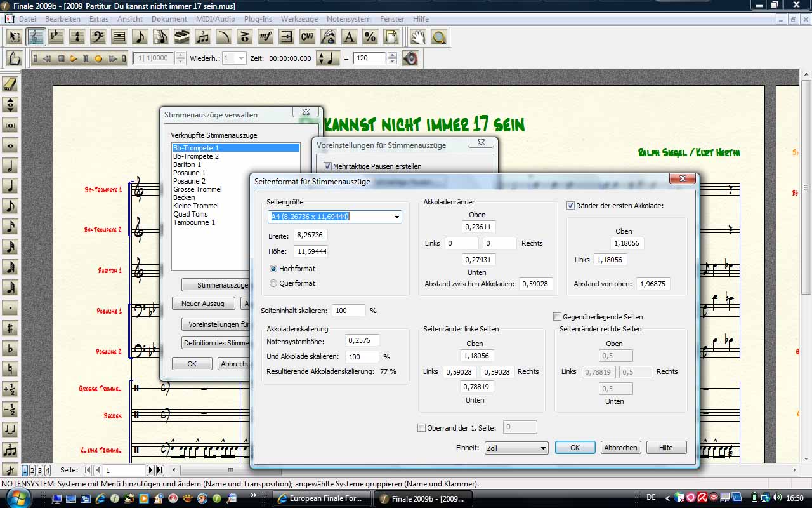Viewport: 812px width, 508px height.
Task: Select the Text tool (A icon)
Action: click(348, 37)
